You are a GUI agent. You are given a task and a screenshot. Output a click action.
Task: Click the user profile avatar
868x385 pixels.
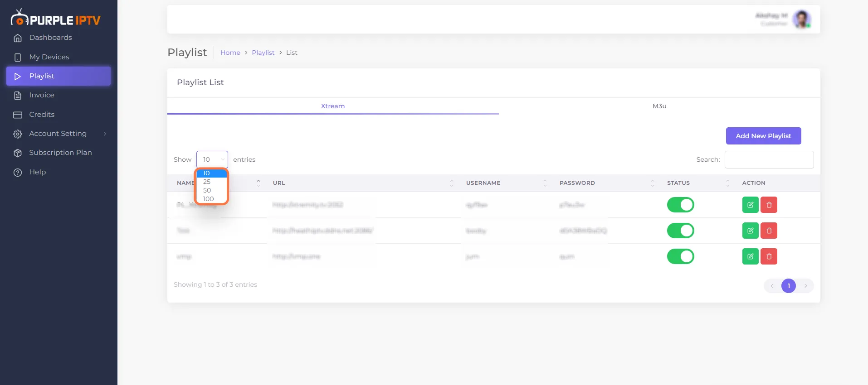point(802,19)
